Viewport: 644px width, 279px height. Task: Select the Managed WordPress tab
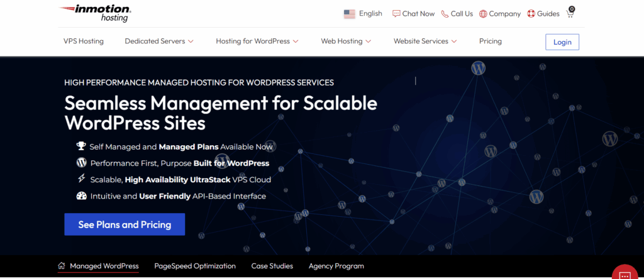pyautogui.click(x=104, y=266)
